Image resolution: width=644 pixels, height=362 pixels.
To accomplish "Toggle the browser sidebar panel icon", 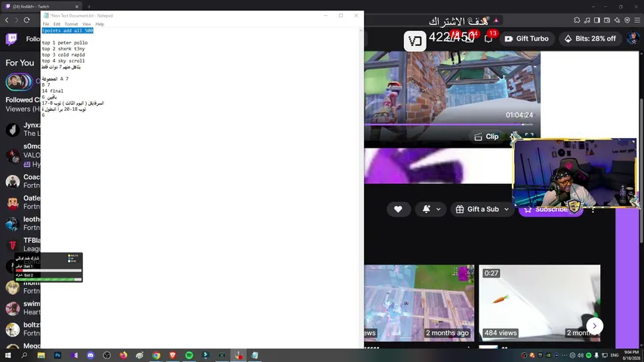I will tap(596, 20).
